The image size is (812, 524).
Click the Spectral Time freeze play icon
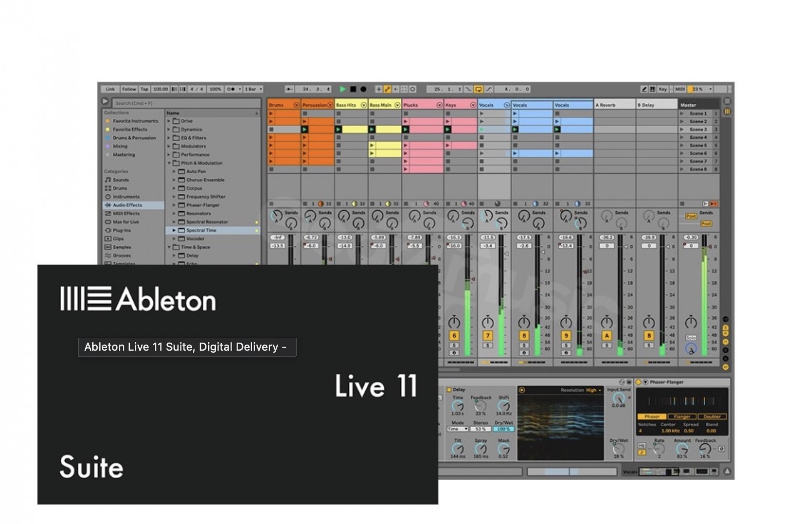[522, 390]
